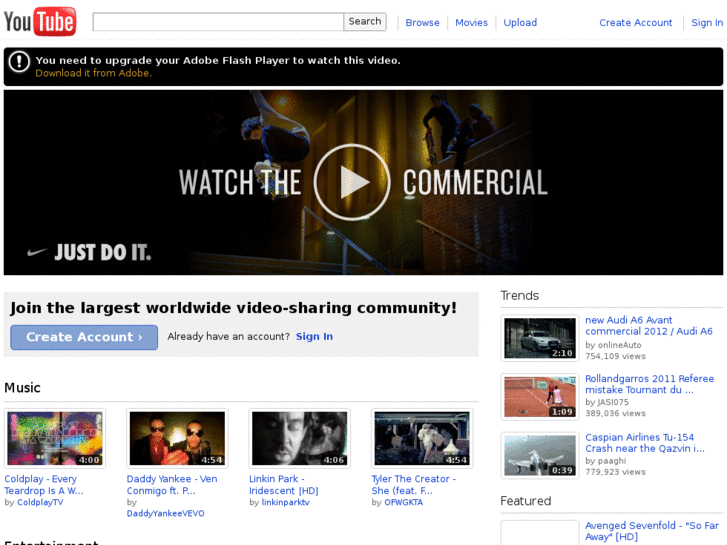The height and width of the screenshot is (545, 727).
Task: Click the 'Featured' section heading
Action: 526,501
